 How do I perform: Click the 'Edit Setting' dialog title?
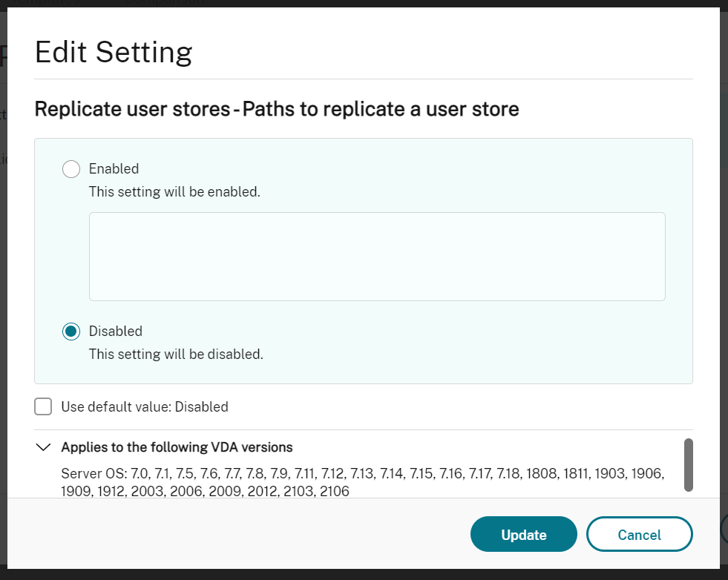114,53
